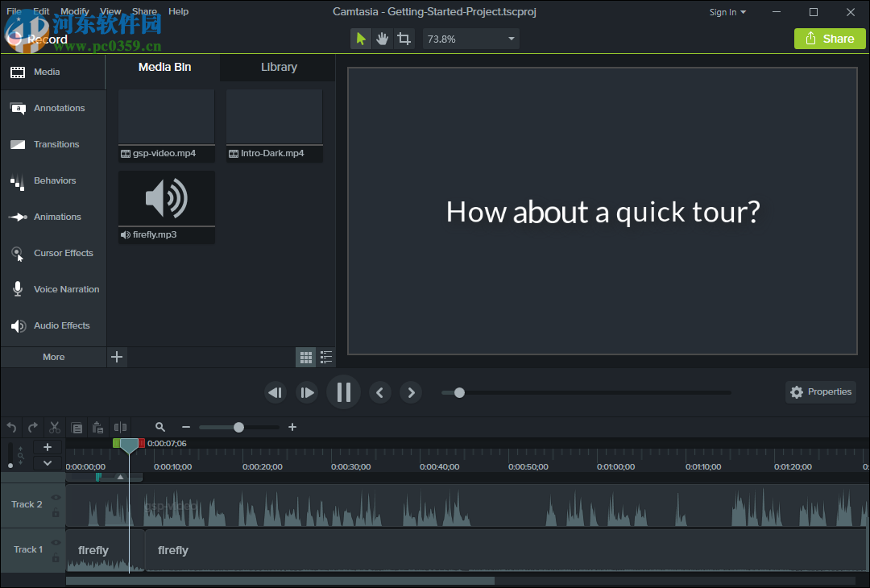The image size is (870, 588).
Task: Switch Media Bin to list view
Action: pyautogui.click(x=325, y=357)
